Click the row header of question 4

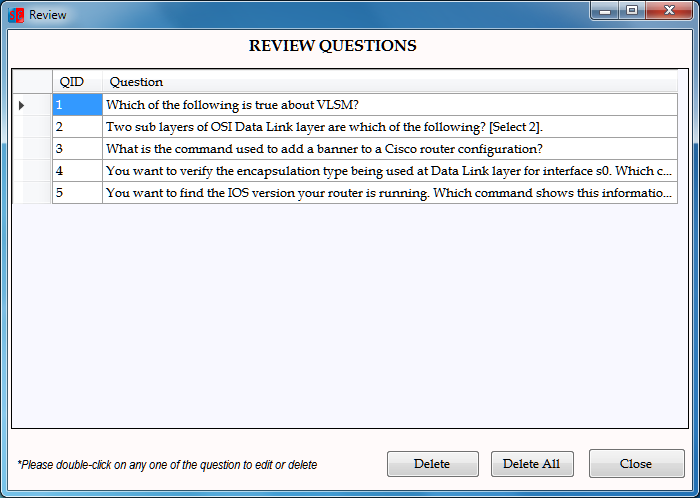pos(32,170)
